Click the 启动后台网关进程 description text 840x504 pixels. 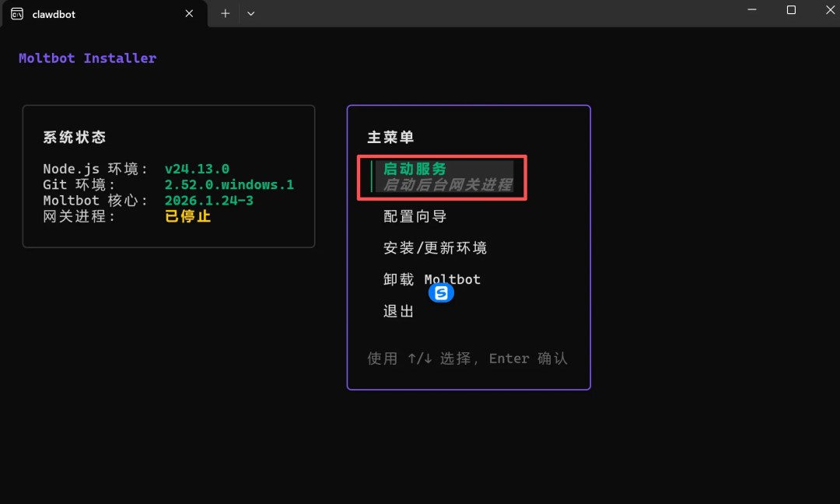coord(447,185)
